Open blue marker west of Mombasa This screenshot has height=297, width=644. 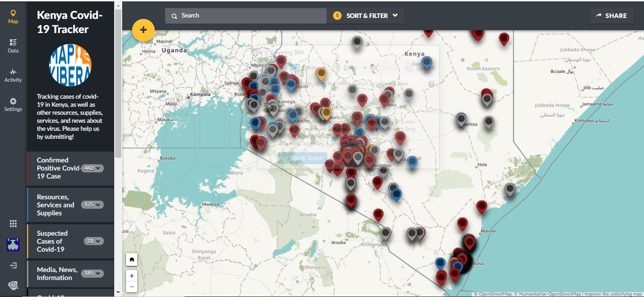(440, 263)
